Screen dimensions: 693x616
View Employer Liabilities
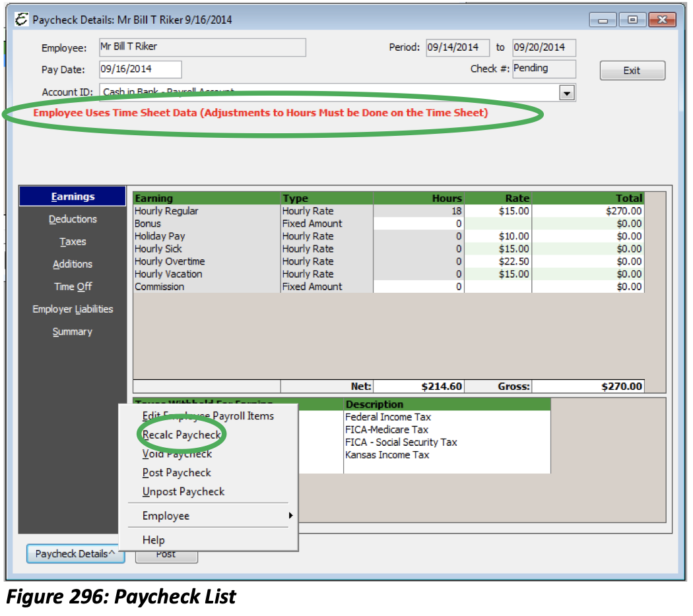[x=73, y=309]
